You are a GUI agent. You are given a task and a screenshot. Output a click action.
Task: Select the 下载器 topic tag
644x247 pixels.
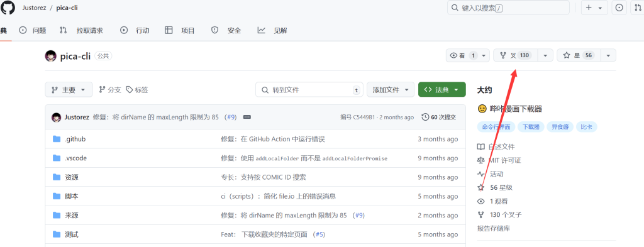click(530, 127)
